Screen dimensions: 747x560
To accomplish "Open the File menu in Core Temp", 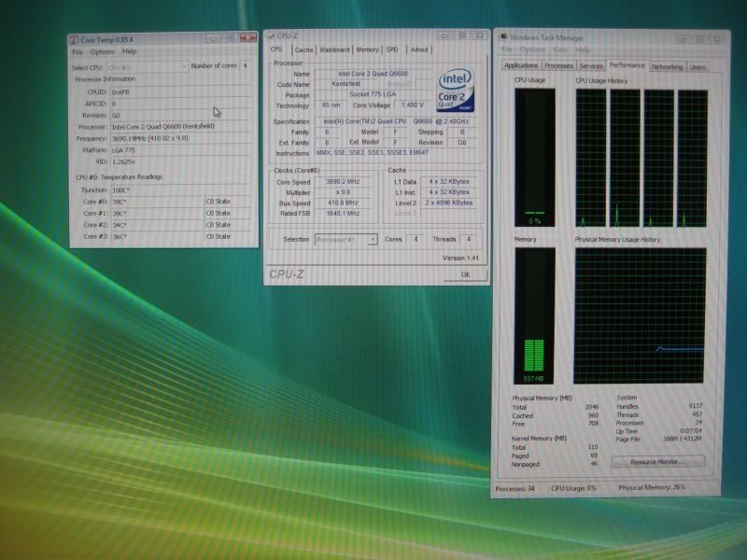I will tap(78, 52).
